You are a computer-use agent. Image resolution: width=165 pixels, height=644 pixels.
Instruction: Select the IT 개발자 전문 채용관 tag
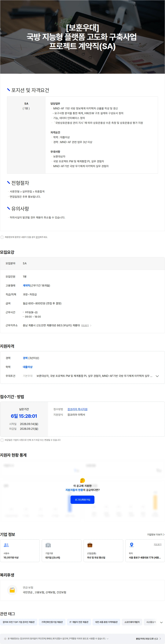point(79,622)
